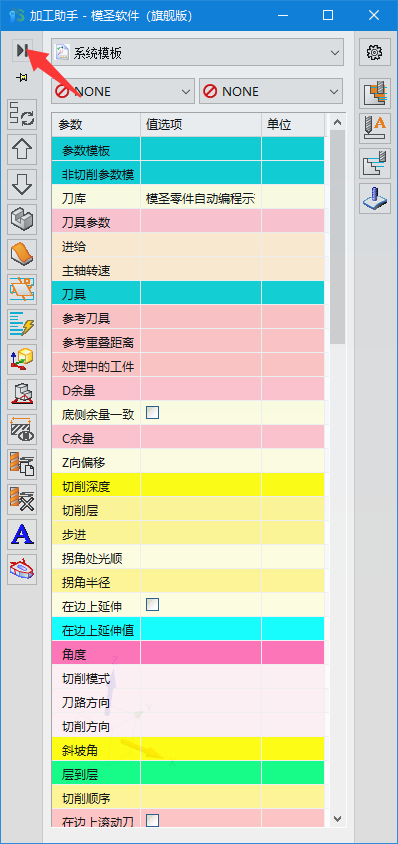This screenshot has width=398, height=844.
Task: Click the scrollbar down arrow
Action: tap(338, 819)
